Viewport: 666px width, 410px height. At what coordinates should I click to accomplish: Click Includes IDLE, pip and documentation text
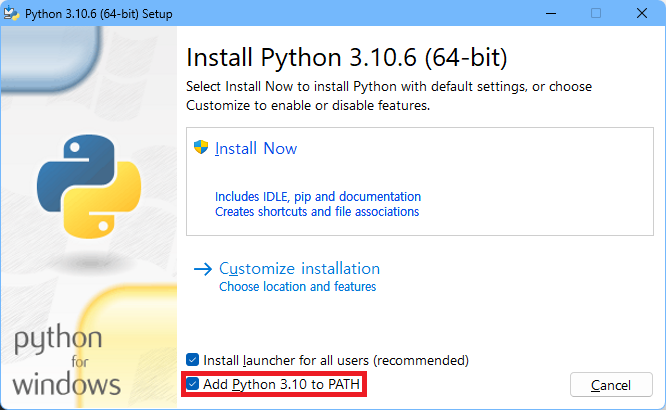(x=318, y=197)
